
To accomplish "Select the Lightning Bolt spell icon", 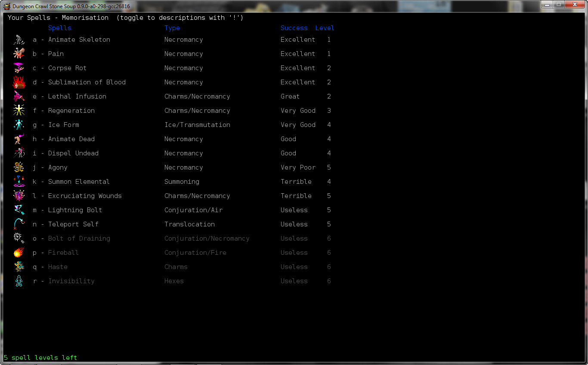I will point(19,210).
